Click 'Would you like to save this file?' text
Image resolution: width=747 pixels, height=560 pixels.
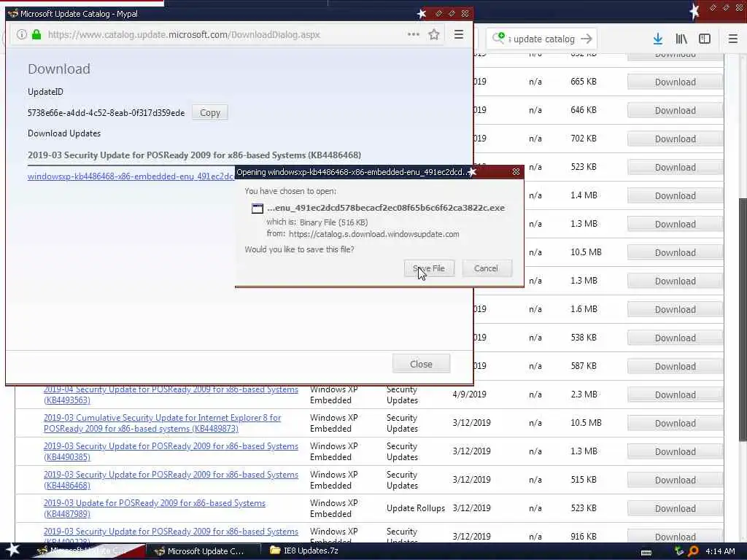299,249
